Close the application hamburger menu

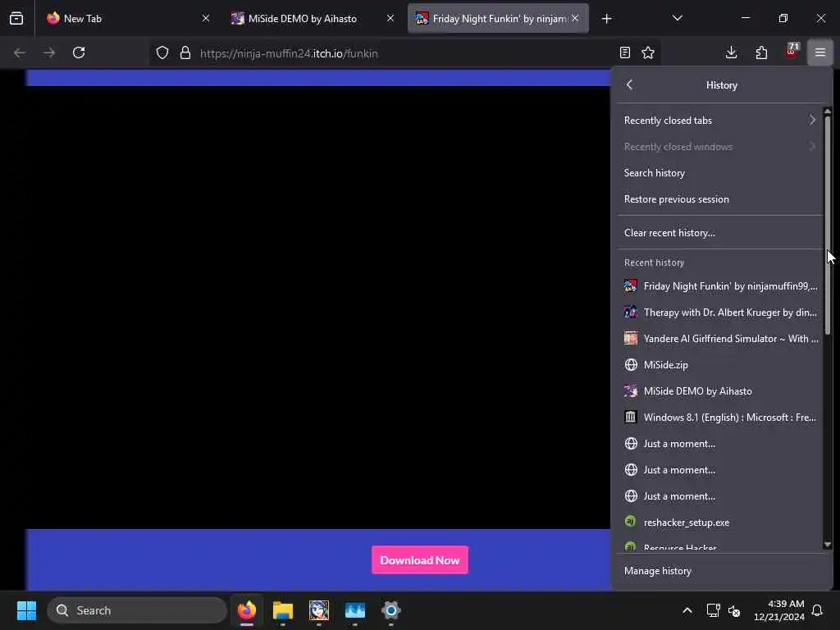click(820, 52)
